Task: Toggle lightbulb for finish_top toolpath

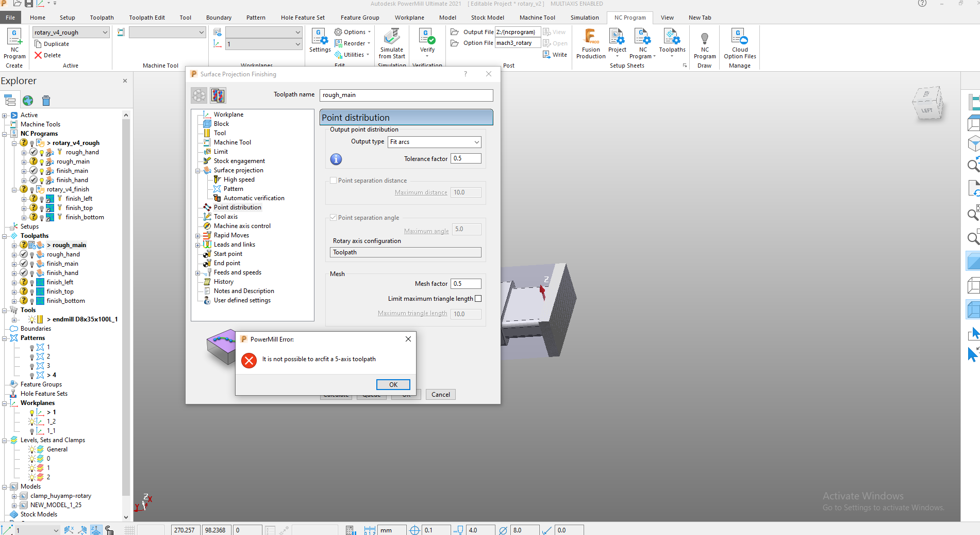Action: click(x=32, y=292)
